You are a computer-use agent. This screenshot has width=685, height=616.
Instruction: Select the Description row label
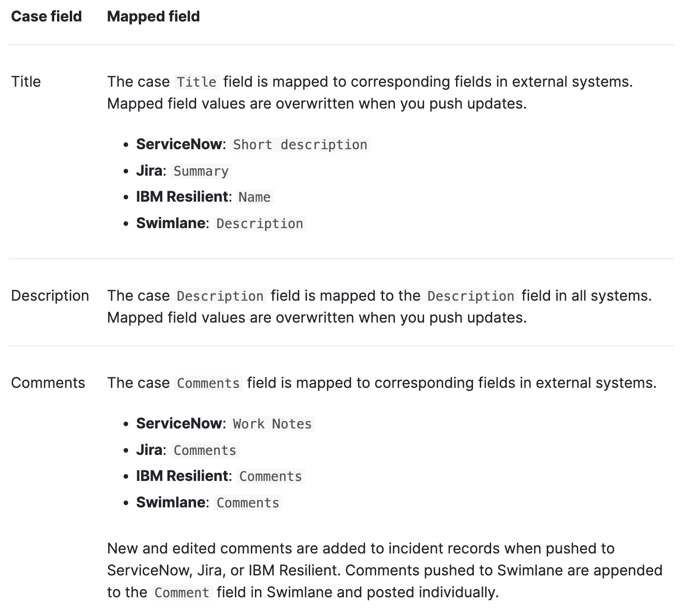click(x=50, y=296)
